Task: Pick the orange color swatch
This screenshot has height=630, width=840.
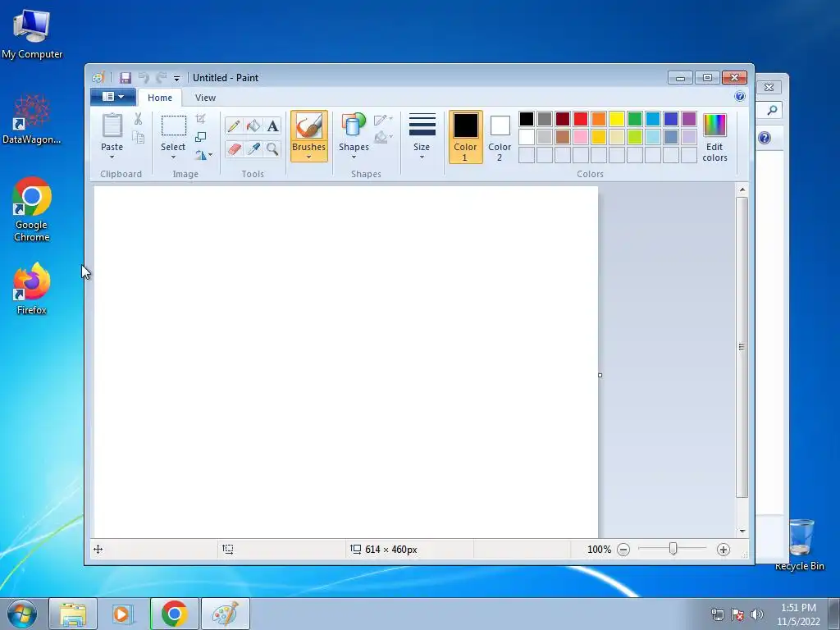Action: (598, 119)
